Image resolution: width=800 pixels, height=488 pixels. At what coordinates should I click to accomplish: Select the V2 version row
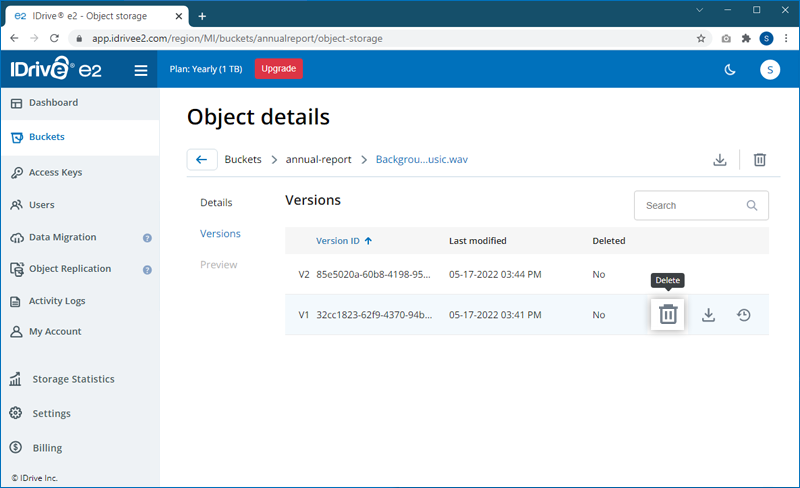[x=450, y=274]
